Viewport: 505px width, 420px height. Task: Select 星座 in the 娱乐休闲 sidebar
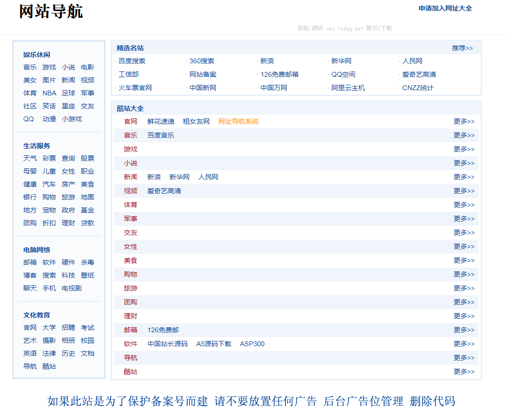tap(68, 106)
